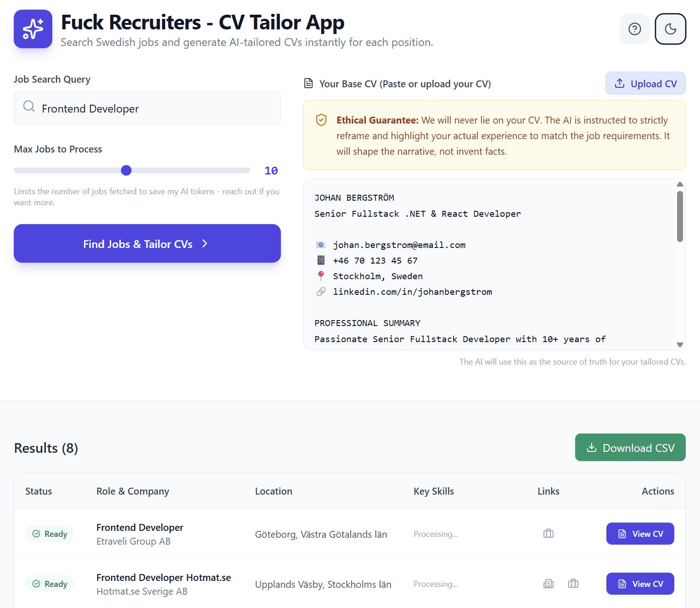Click the Job Search Query field
This screenshot has width=700, height=608.
[147, 108]
